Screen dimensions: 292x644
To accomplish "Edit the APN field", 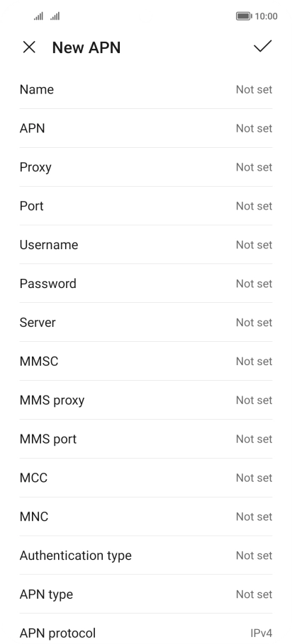I will pyautogui.click(x=146, y=128).
